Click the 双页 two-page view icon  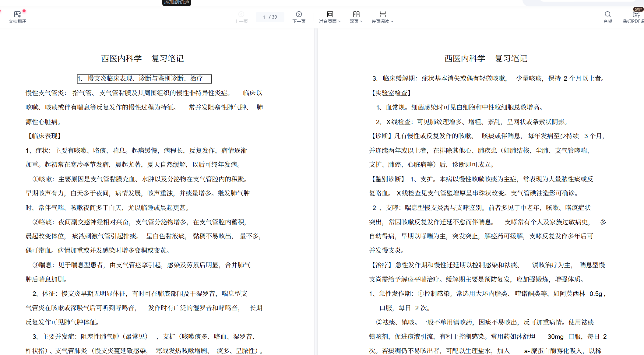point(356,14)
